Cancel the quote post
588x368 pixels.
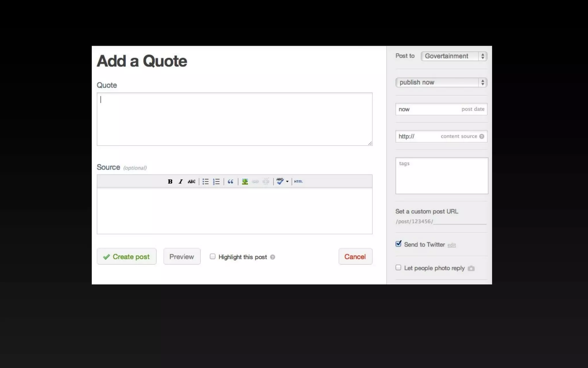point(355,256)
